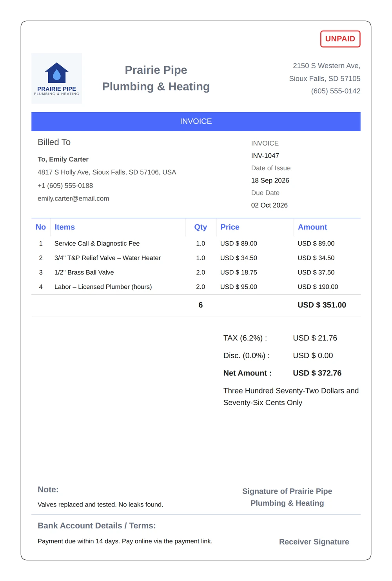Click tax value USD $ 21.76
The width and height of the screenshot is (392, 581).
point(315,338)
